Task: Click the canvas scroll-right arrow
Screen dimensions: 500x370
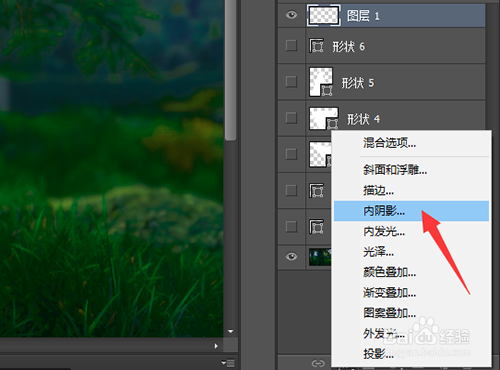Action: (216, 346)
